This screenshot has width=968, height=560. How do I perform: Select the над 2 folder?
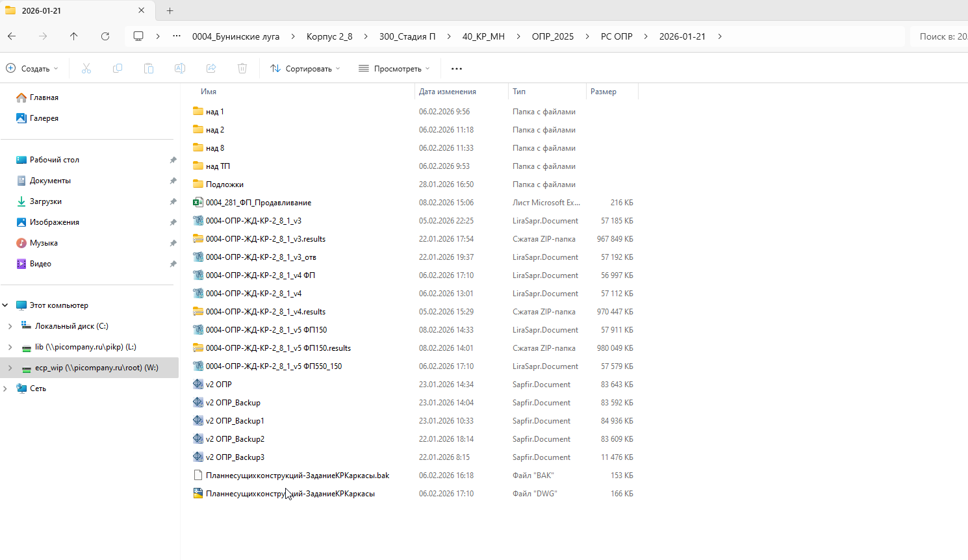coord(215,130)
